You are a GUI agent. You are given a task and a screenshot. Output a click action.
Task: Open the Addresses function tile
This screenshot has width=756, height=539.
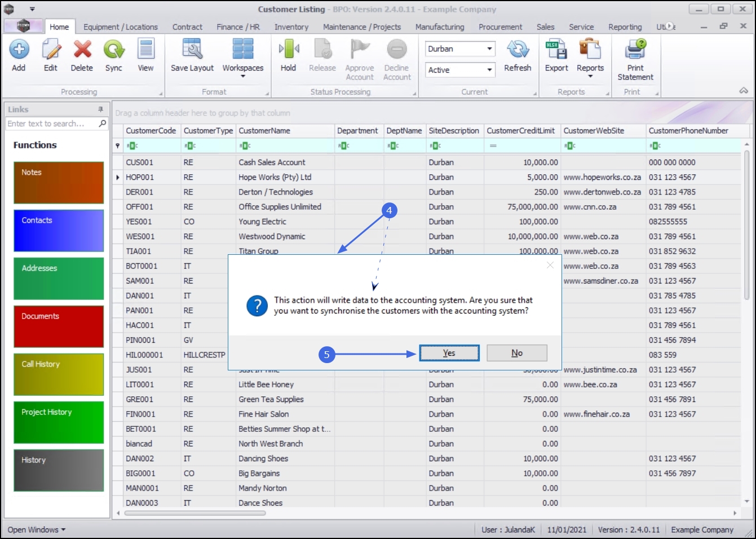coord(59,279)
